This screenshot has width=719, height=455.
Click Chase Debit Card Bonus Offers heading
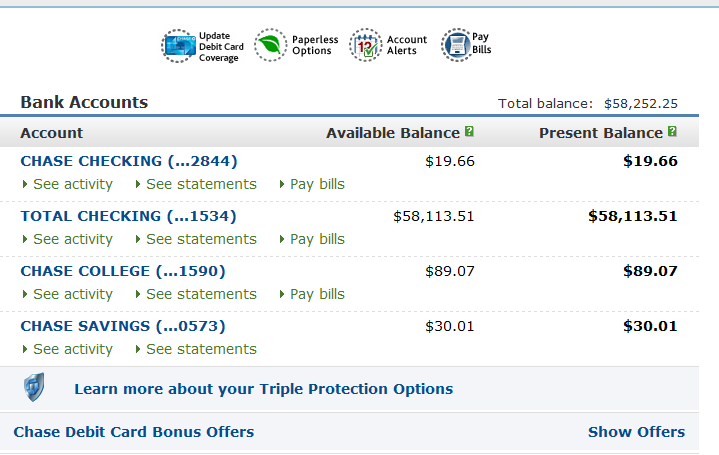click(134, 432)
